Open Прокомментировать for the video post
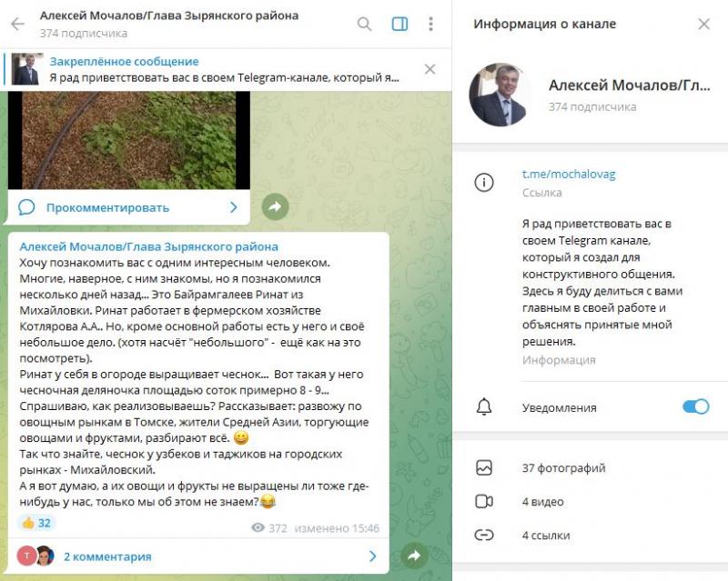The height and width of the screenshot is (581, 728). (107, 207)
